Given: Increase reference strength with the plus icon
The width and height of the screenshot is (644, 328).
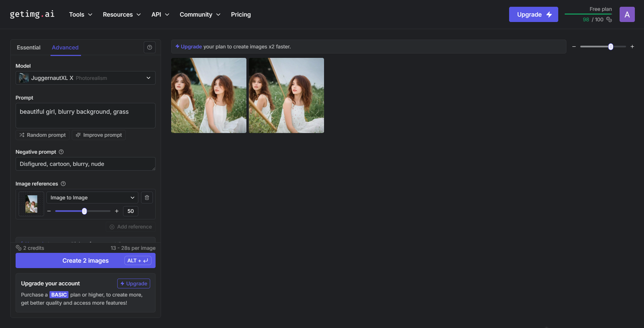Looking at the screenshot, I should [x=117, y=211].
